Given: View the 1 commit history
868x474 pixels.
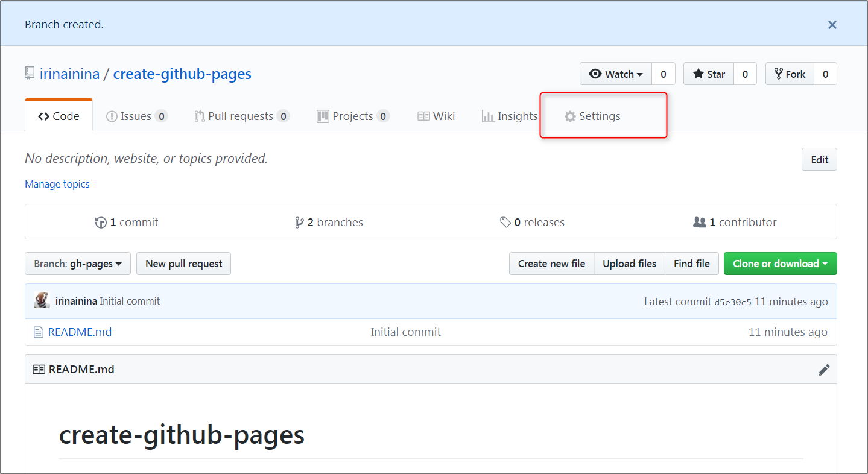Looking at the screenshot, I should 127,222.
